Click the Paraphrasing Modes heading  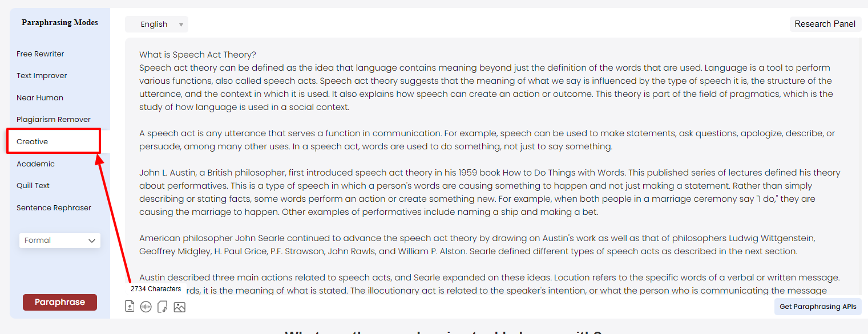60,23
